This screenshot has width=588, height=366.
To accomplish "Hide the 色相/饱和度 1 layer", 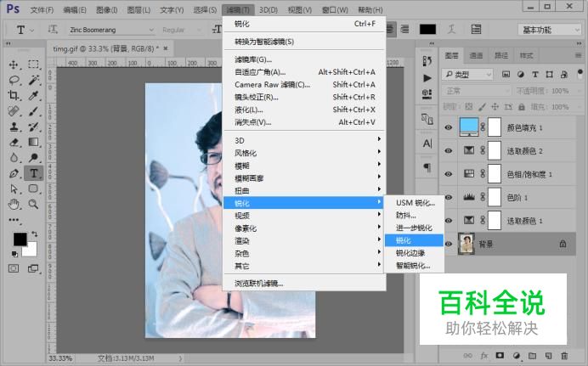I will [x=448, y=174].
